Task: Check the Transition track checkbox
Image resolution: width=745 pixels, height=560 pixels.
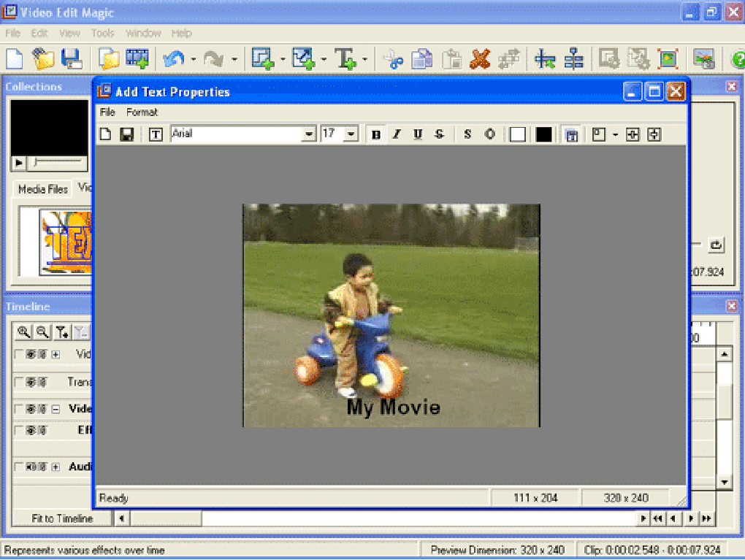Action: pos(18,382)
